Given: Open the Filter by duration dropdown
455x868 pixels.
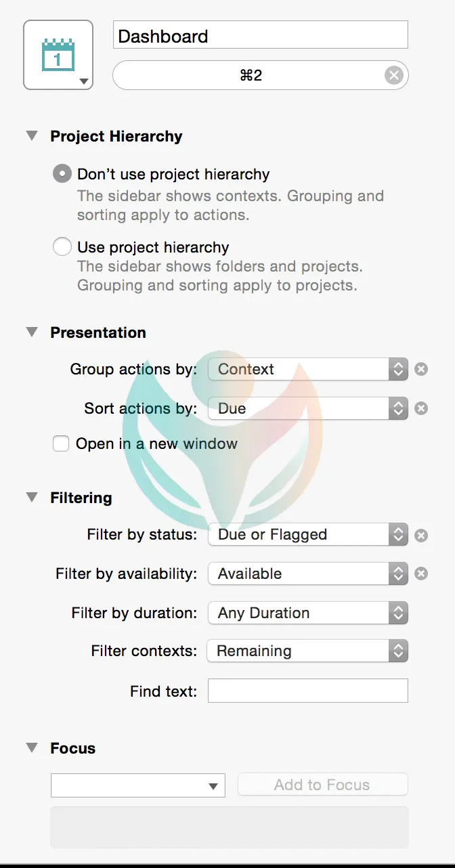Looking at the screenshot, I should pyautogui.click(x=308, y=613).
